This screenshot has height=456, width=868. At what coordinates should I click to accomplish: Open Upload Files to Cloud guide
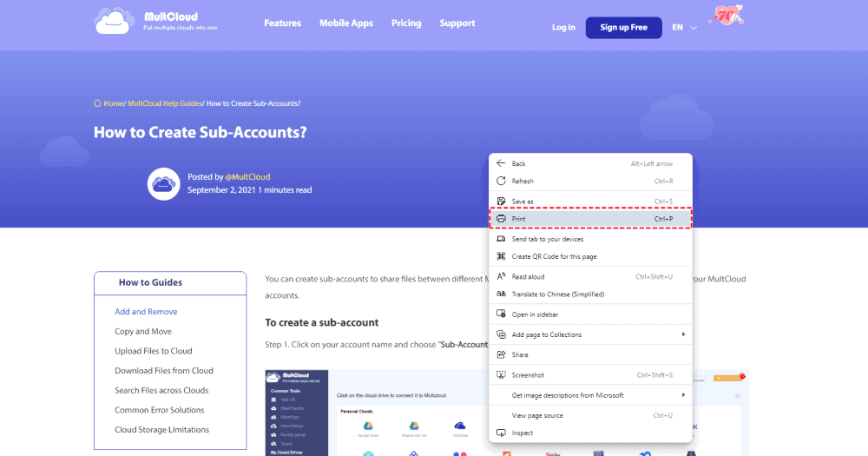(x=154, y=351)
